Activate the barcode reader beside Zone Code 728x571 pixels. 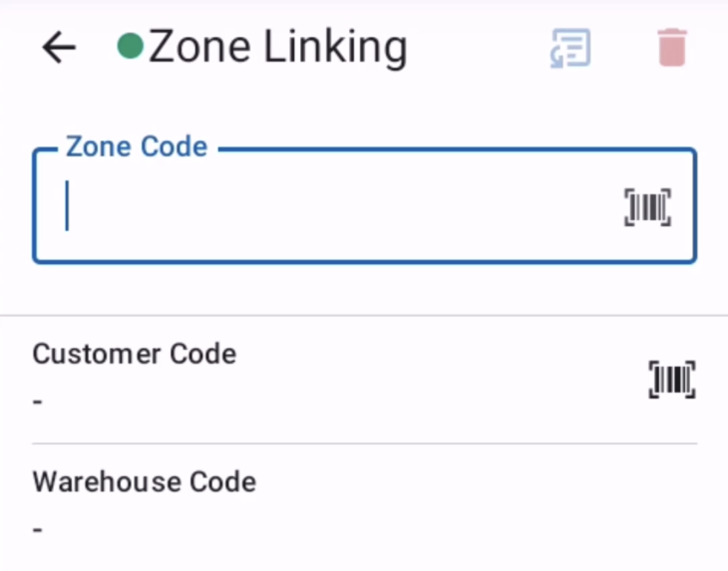click(647, 208)
